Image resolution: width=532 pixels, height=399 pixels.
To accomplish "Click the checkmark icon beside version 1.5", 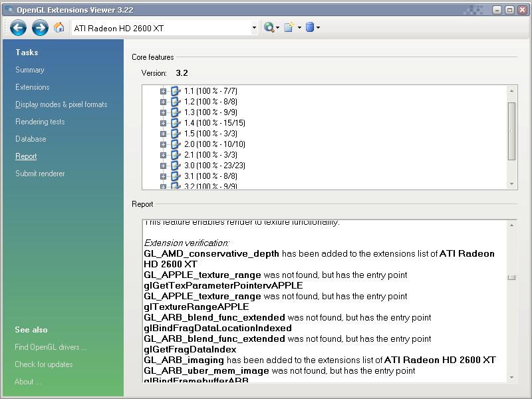I will 176,134.
